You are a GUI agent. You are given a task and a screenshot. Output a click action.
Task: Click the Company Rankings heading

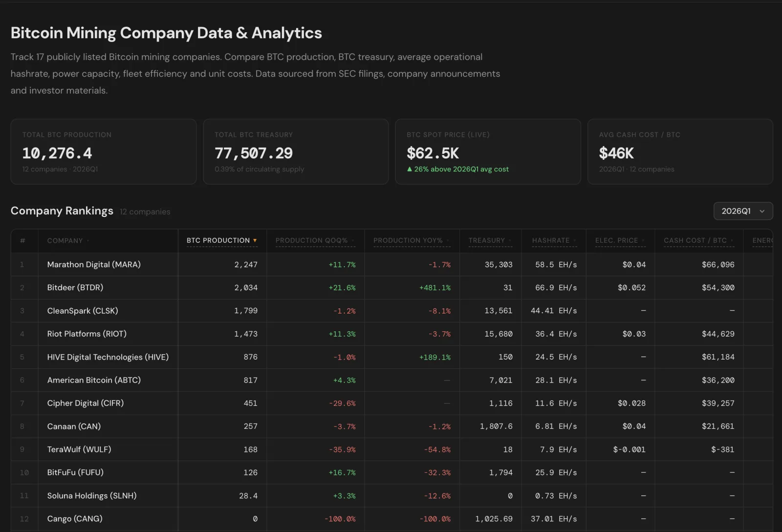click(x=62, y=211)
